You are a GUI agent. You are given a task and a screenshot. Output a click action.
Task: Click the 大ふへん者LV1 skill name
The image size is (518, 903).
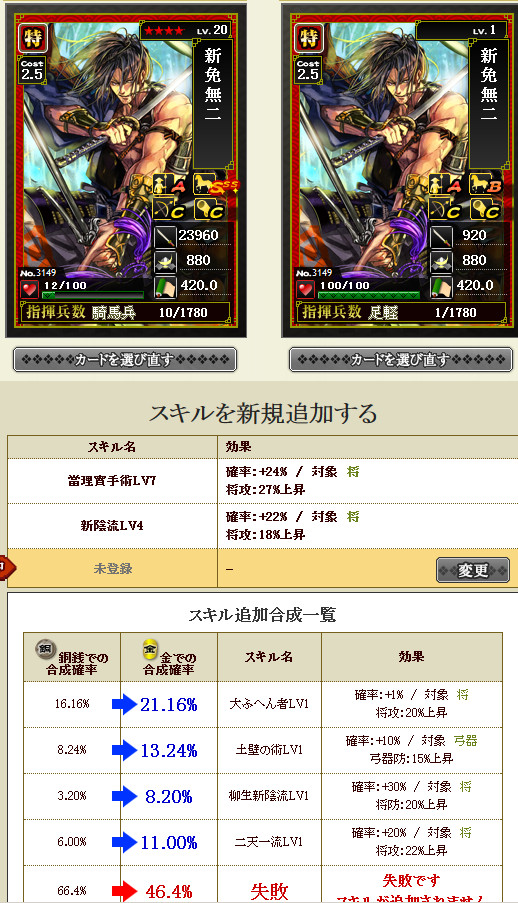coord(269,704)
